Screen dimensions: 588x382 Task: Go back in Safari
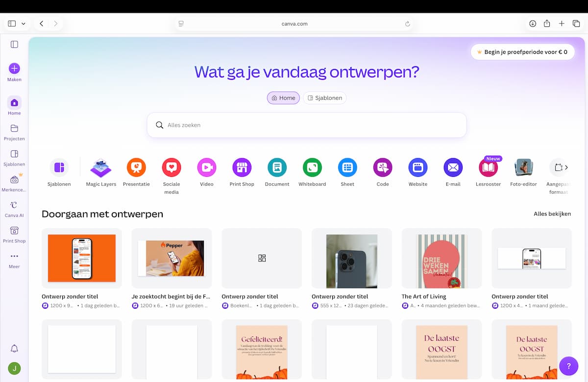click(x=42, y=24)
